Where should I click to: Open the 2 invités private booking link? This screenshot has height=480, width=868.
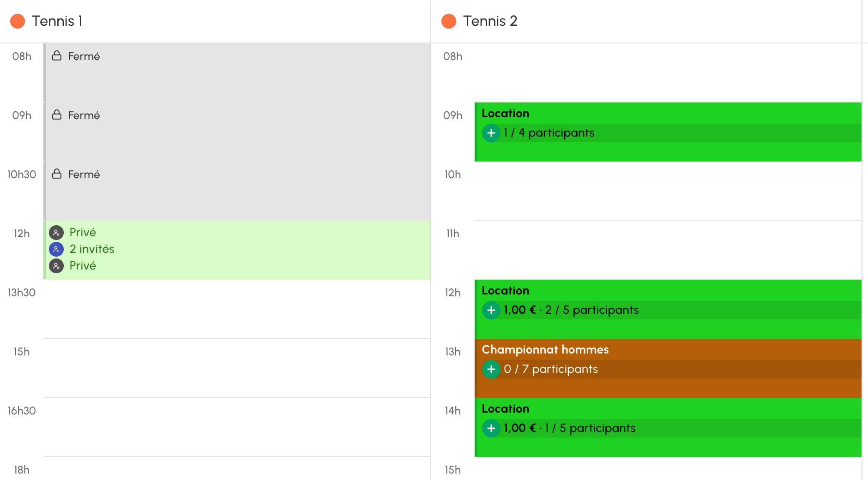92,249
